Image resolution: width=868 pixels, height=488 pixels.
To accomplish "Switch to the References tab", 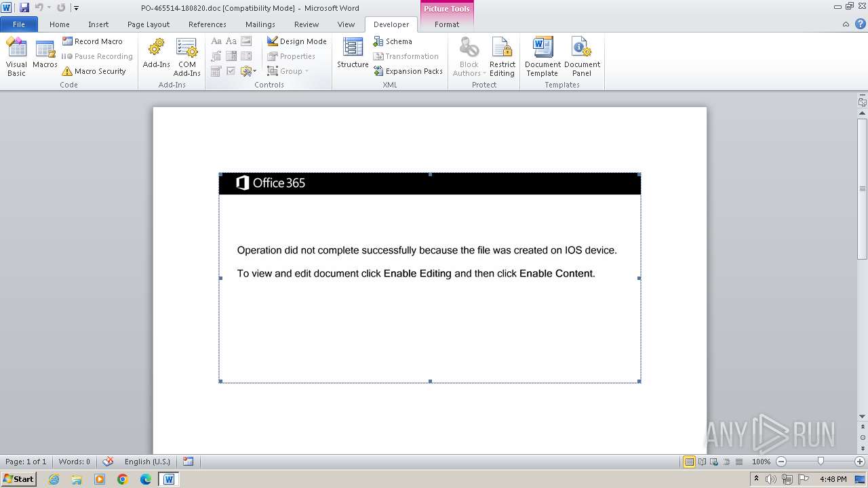I will [208, 24].
